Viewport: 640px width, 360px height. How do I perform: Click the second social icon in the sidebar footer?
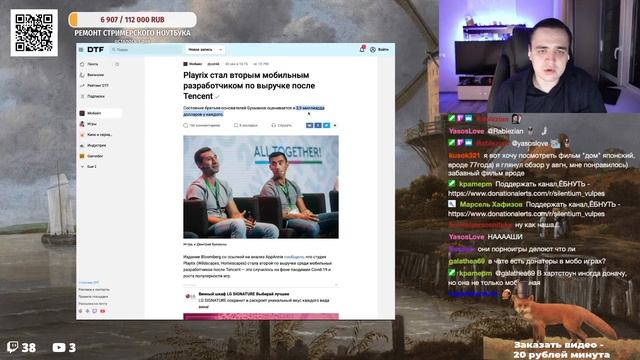point(87,311)
